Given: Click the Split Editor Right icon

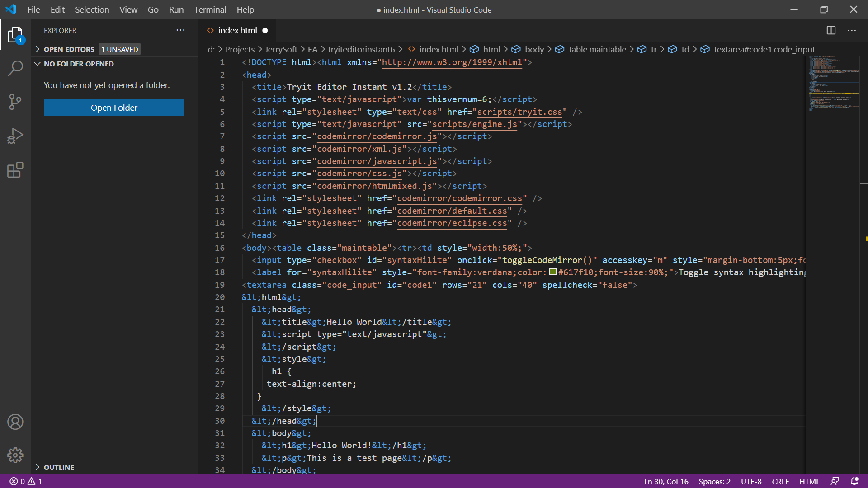Looking at the screenshot, I should coord(831,30).
